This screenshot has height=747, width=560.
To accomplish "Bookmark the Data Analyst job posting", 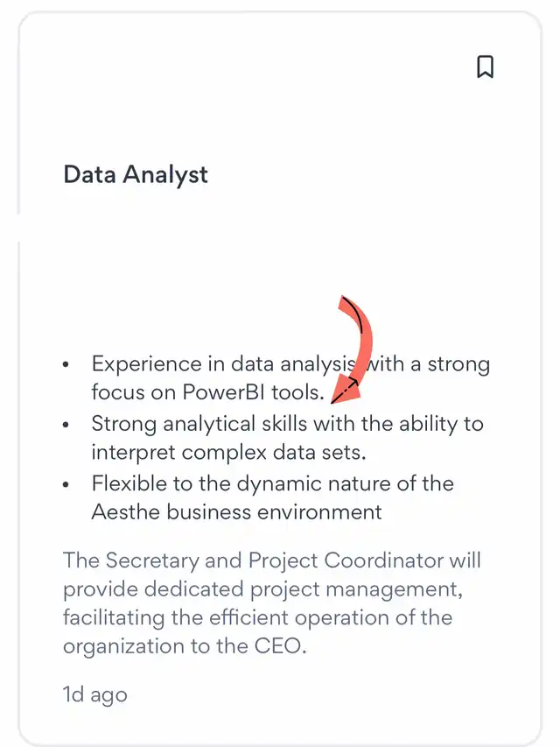I will (x=486, y=67).
